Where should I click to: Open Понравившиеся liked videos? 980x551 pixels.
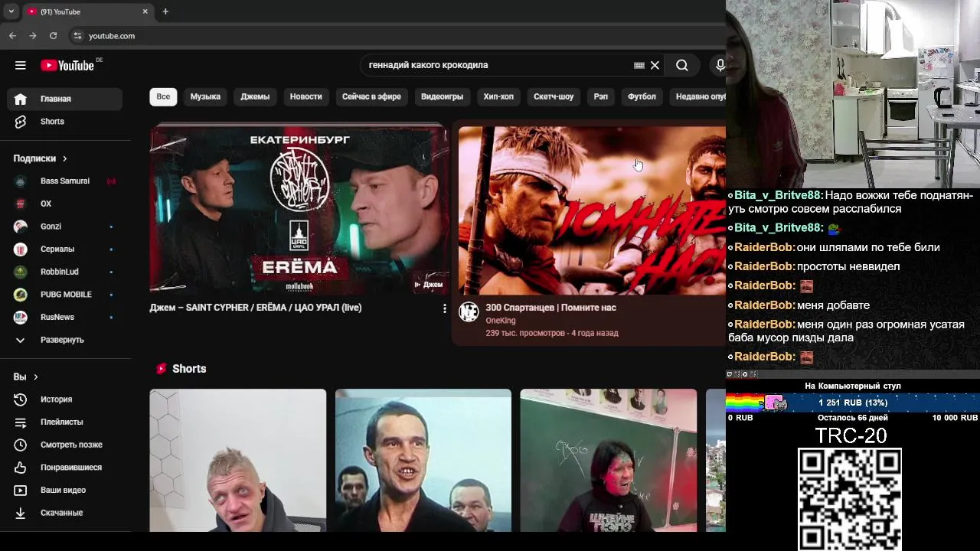[x=65, y=468]
